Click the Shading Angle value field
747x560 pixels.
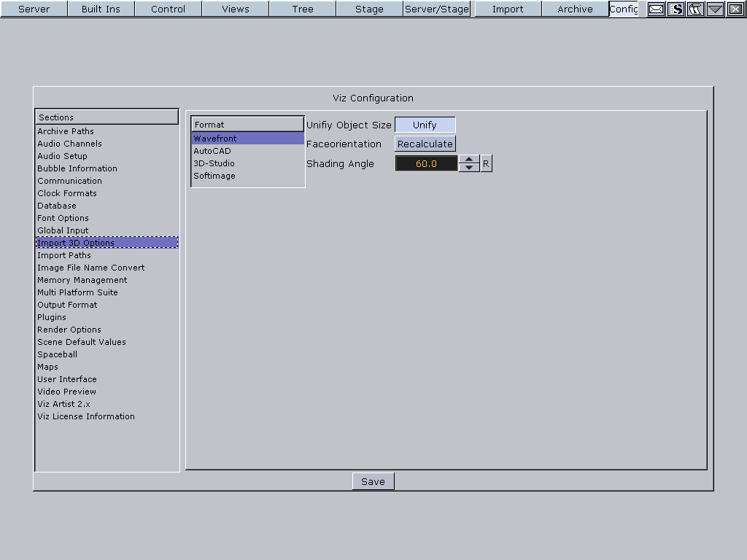tap(426, 163)
